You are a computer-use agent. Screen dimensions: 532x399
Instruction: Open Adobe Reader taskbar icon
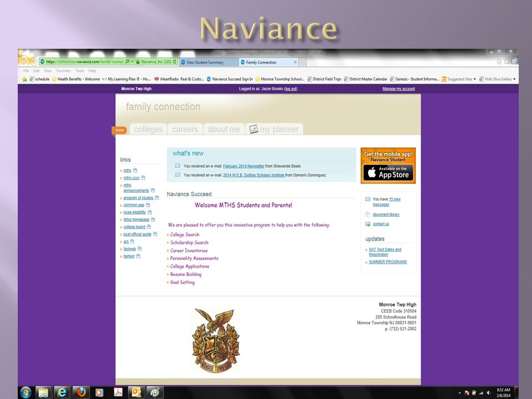117,392
